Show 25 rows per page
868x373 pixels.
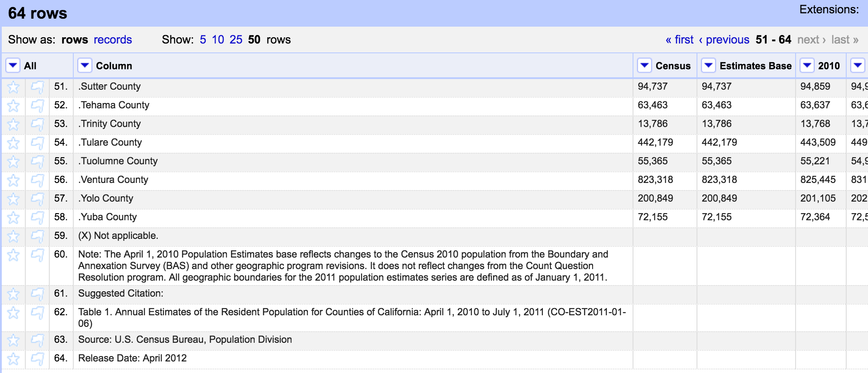coord(236,40)
